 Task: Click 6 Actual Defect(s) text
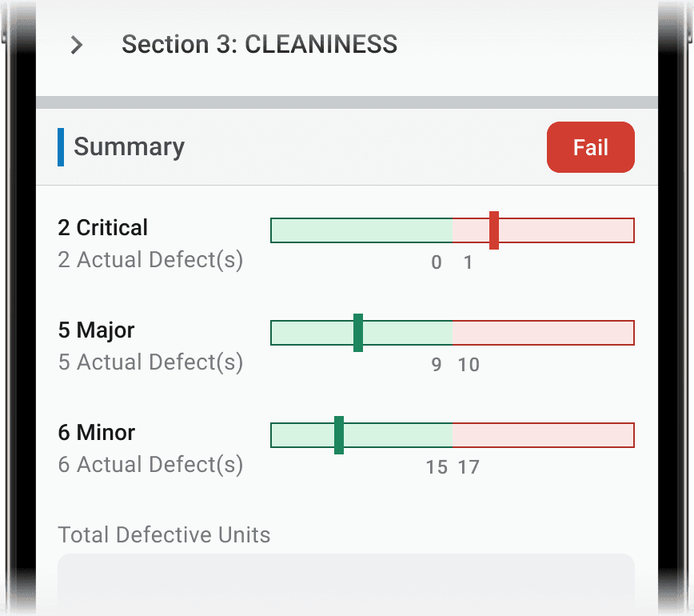150,465
